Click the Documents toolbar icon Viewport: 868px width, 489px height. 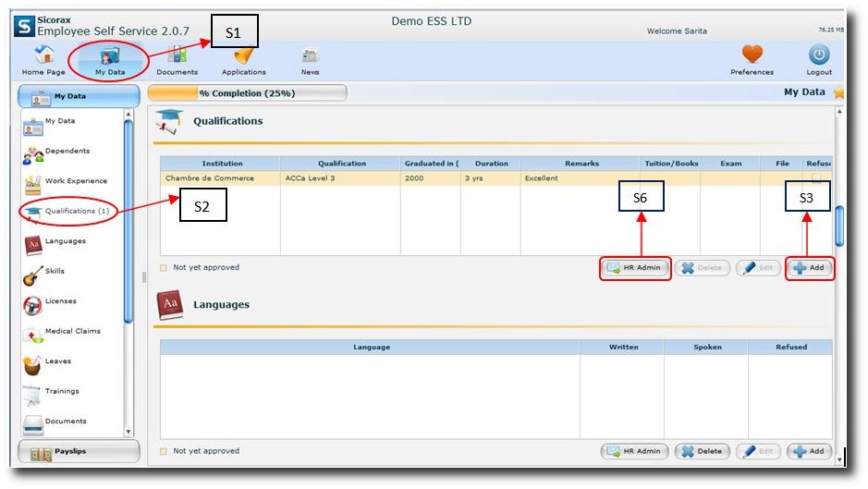point(177,58)
